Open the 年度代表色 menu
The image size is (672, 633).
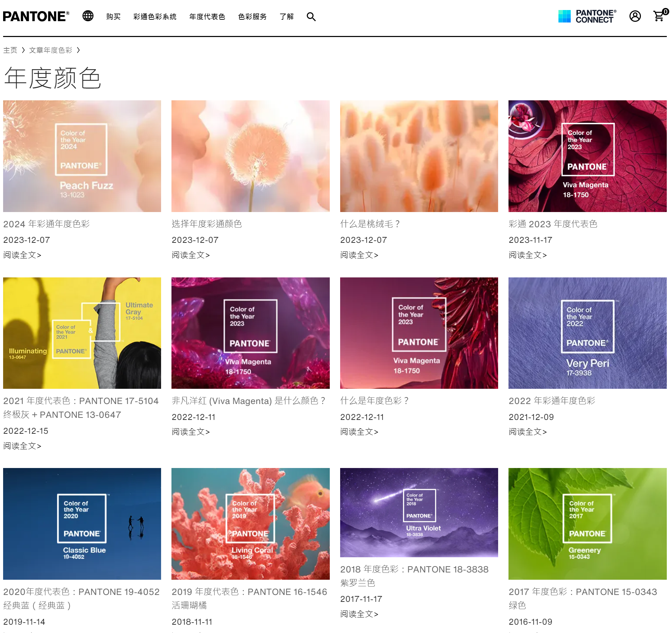207,17
